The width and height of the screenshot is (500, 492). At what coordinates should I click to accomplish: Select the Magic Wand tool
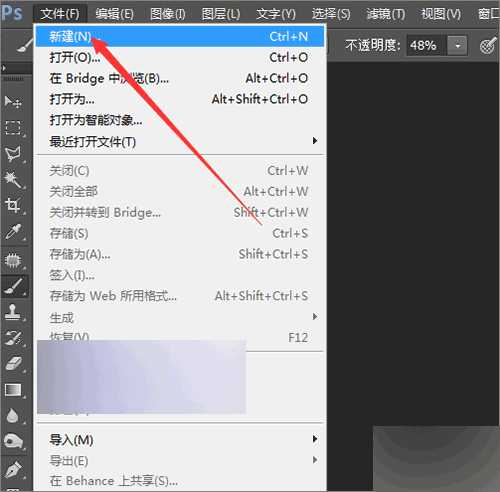tap(13, 180)
